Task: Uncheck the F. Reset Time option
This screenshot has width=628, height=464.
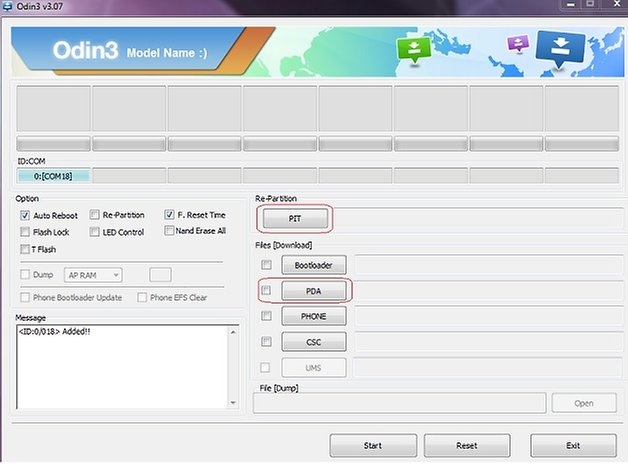Action: 169,215
